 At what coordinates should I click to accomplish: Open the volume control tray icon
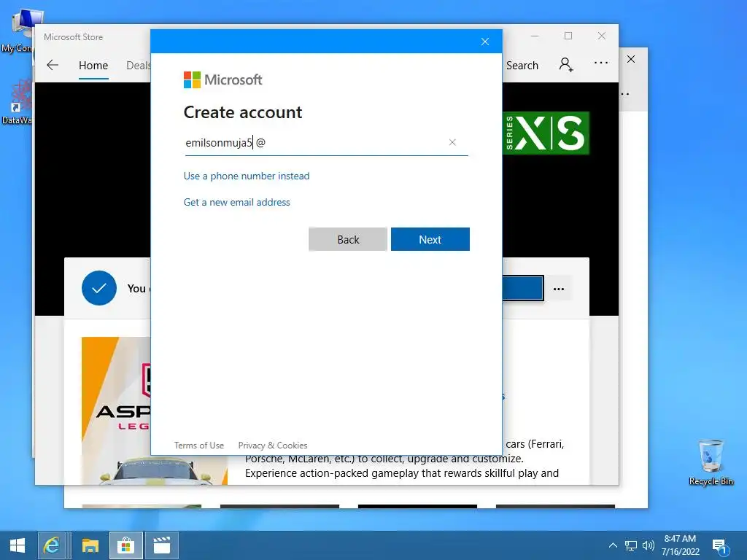[x=648, y=545]
